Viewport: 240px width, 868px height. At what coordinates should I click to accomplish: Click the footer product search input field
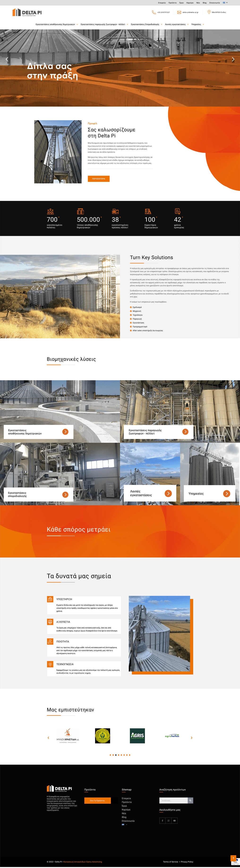coord(173,800)
